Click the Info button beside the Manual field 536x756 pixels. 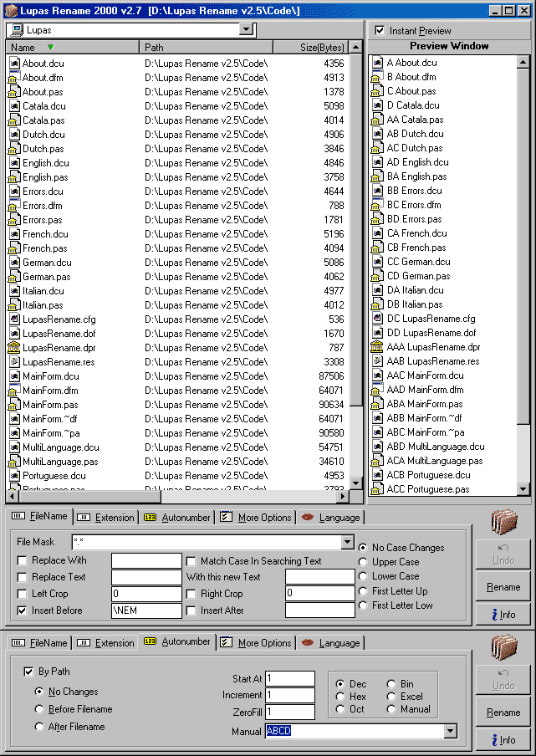click(503, 740)
